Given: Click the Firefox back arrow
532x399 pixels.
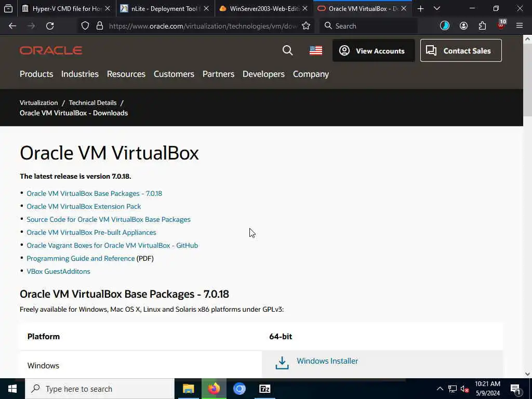Looking at the screenshot, I should 12,26.
